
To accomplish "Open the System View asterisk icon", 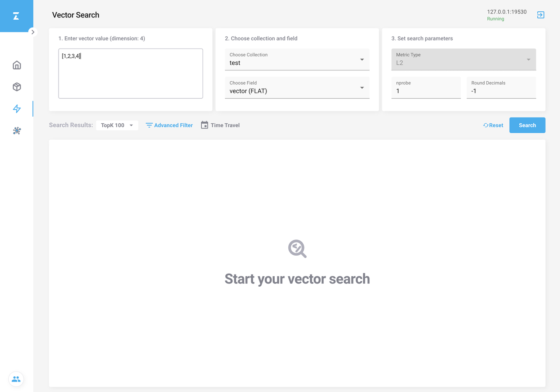I will tap(17, 131).
